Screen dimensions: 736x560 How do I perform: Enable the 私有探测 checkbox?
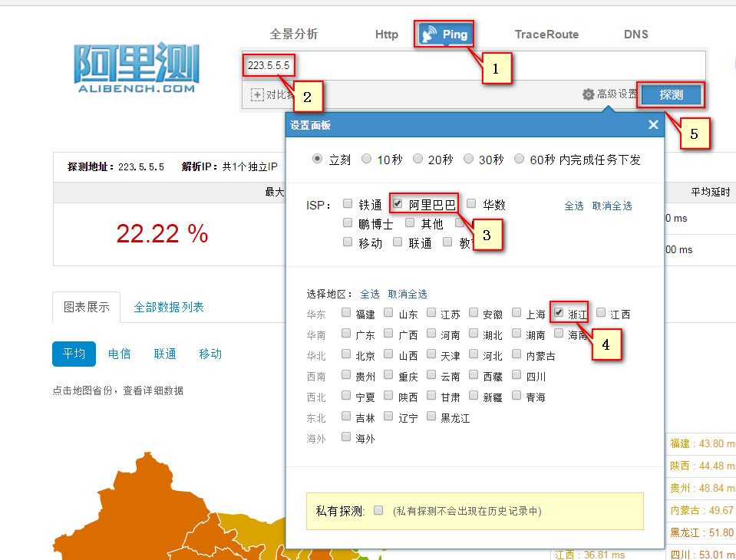tap(378, 511)
